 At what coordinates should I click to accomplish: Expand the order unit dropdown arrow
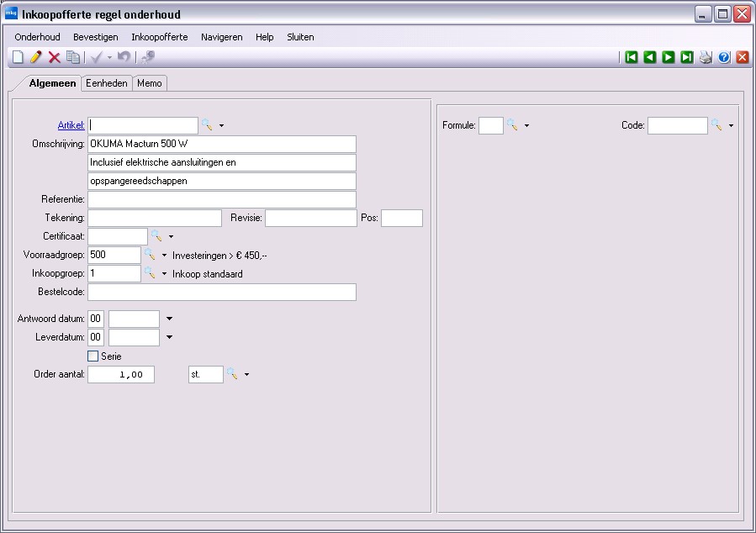(x=247, y=375)
